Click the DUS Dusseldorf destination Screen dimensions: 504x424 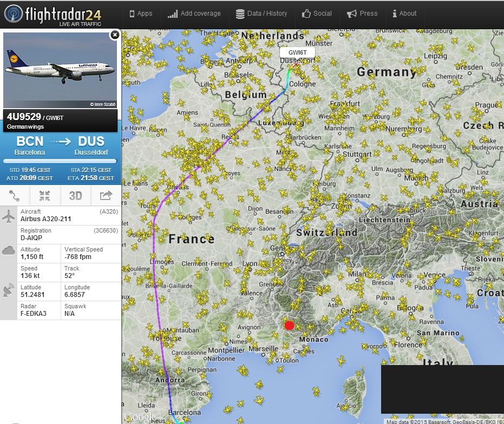tap(91, 145)
